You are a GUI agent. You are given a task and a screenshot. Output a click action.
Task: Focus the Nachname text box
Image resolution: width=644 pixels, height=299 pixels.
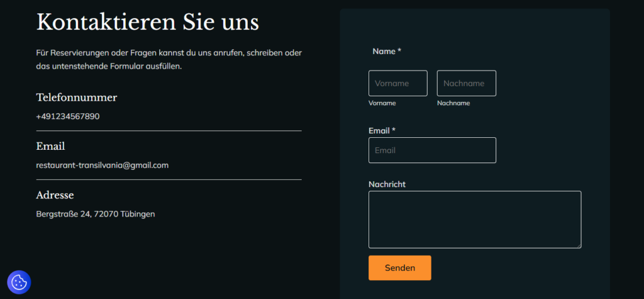(x=466, y=83)
